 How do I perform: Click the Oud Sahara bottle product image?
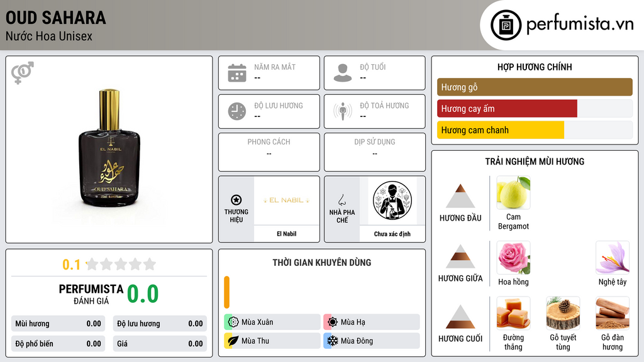(109, 148)
